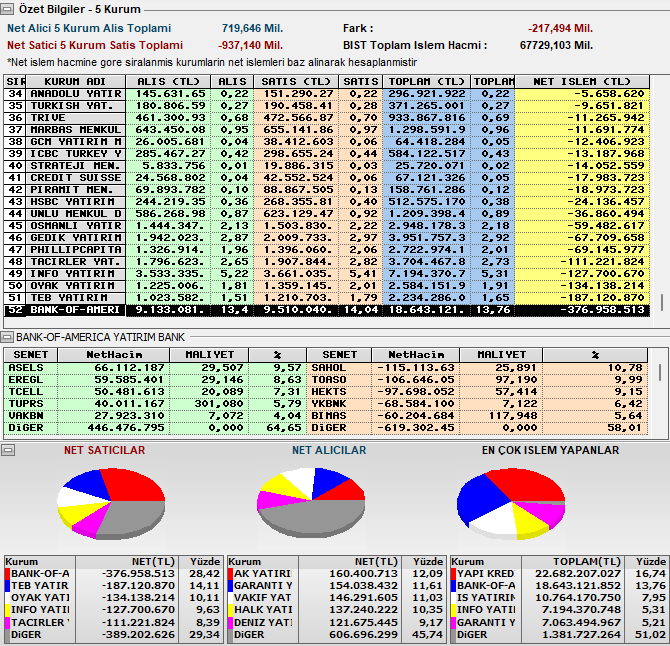Image resolution: width=670 pixels, height=646 pixels.
Task: Click red swatch beside YAPI KRED legend entry
Action: point(454,574)
